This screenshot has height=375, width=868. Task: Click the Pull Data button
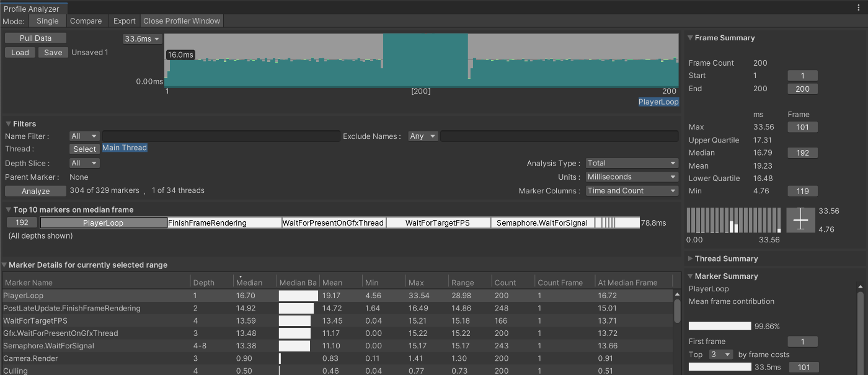click(35, 38)
